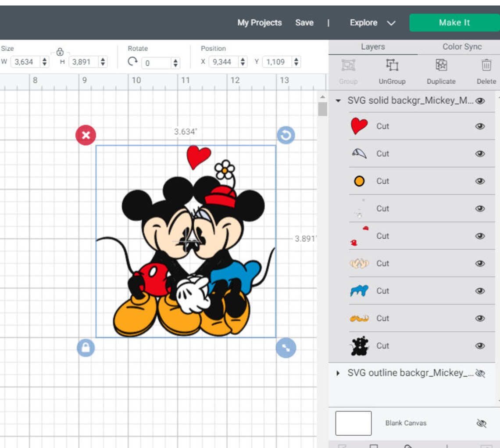Switch to the Color Sync tab
This screenshot has height=448, width=500.
(461, 47)
